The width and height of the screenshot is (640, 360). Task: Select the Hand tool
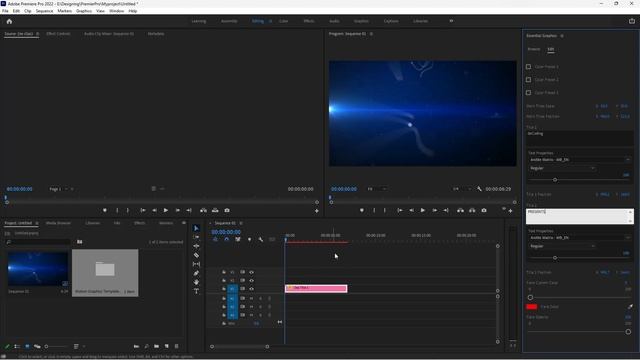coord(196,282)
